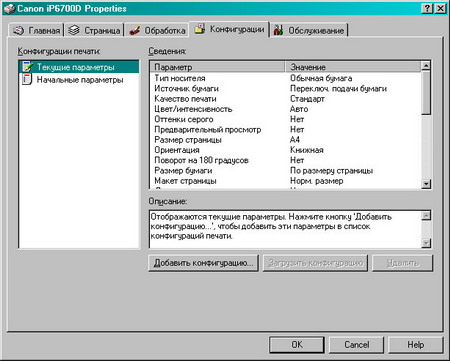Go to the Обслуживание tab

click(309, 30)
